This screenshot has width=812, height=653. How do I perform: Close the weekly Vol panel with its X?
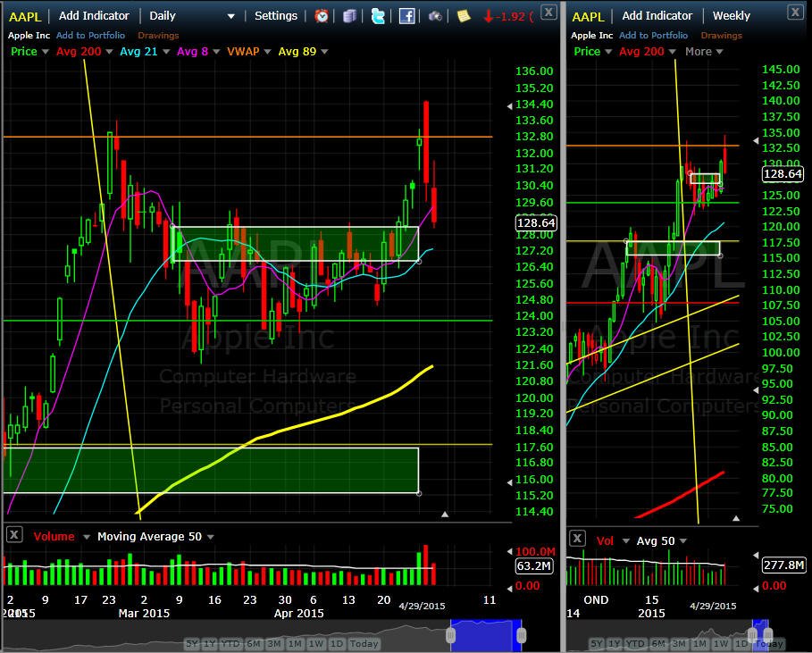[x=577, y=539]
